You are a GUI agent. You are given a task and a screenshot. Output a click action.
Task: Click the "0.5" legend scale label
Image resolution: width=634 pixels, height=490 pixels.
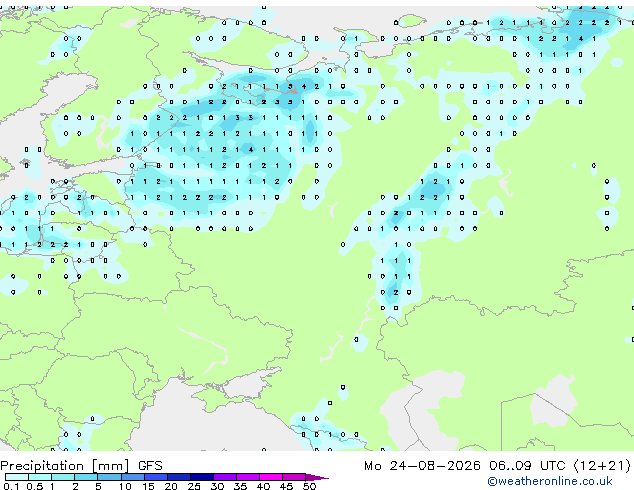point(35,486)
